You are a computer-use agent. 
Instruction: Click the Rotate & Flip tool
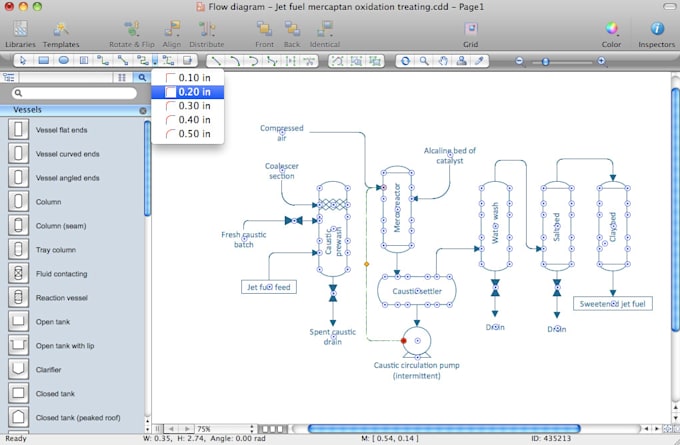[x=131, y=34]
